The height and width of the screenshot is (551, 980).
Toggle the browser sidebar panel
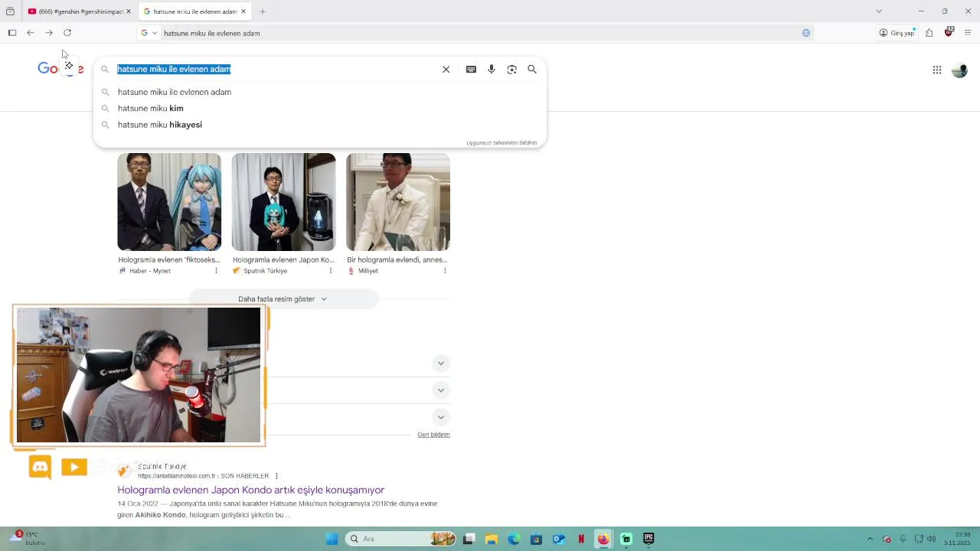tap(12, 33)
